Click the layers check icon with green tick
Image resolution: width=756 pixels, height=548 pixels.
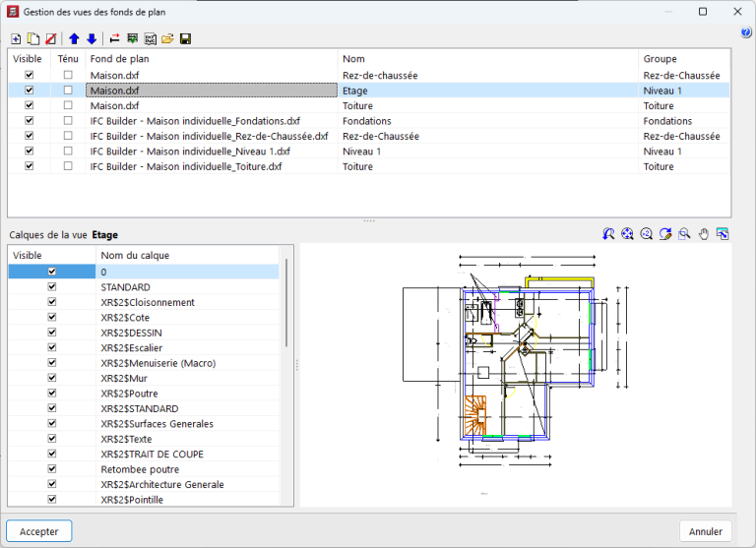click(133, 39)
